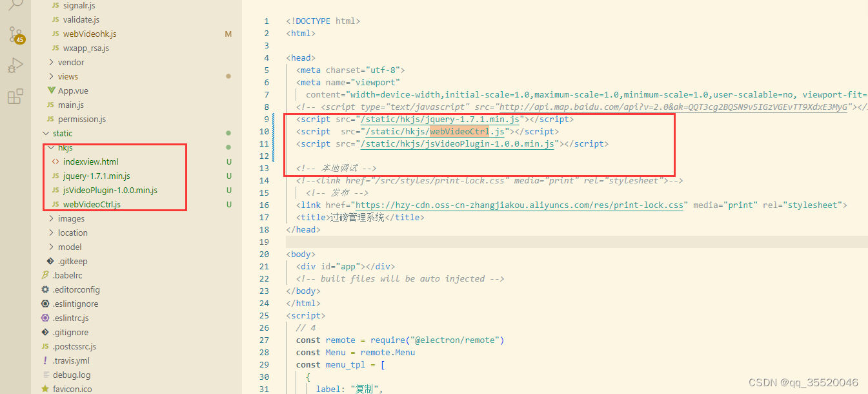Open the .editorconfig file
This screenshot has height=394, width=868.
76,289
